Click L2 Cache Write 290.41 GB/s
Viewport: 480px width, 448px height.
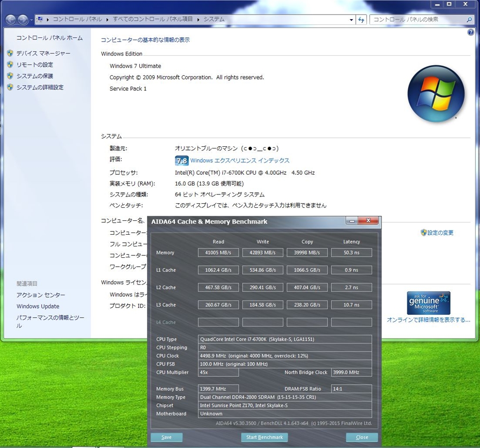pos(262,288)
